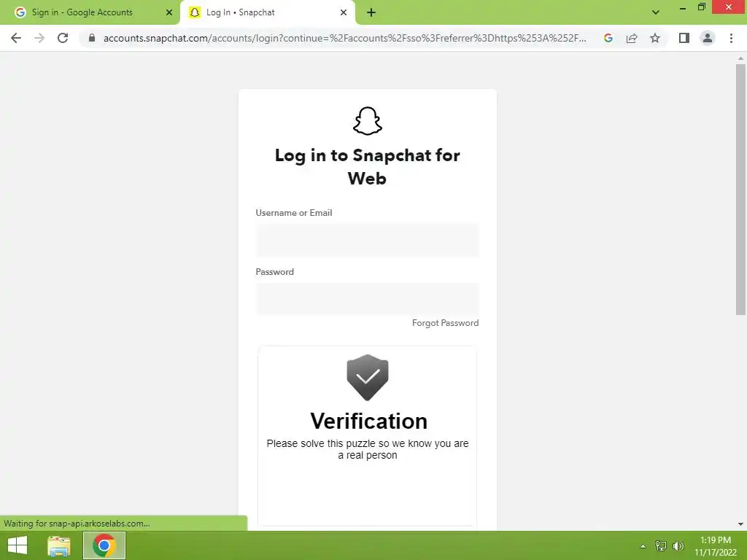Open the network tray icon
Viewport: 747px width, 560px height.
pos(661,545)
